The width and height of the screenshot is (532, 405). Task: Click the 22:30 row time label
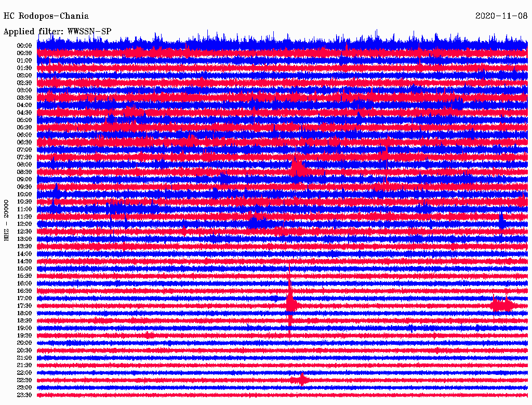coord(24,380)
